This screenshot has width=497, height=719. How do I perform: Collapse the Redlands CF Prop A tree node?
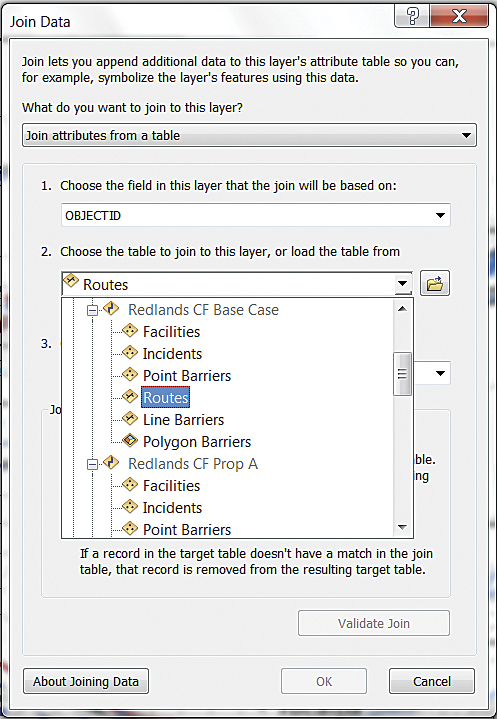(x=92, y=465)
